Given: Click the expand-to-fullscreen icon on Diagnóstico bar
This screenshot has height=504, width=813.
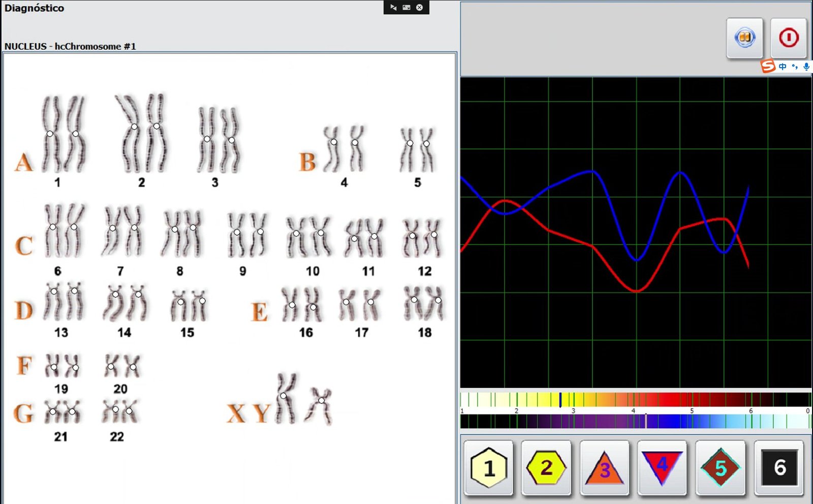Looking at the screenshot, I should 406,8.
